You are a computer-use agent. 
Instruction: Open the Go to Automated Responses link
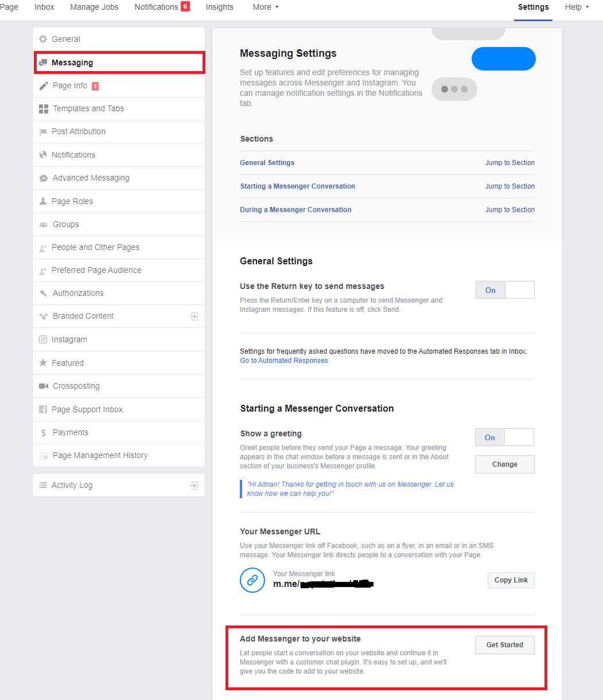pos(284,361)
